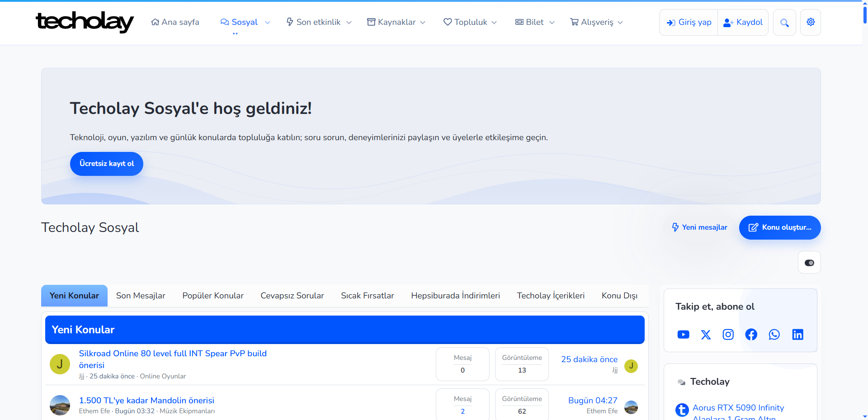Open the LinkedIn social icon
The width and height of the screenshot is (868, 420).
798,335
